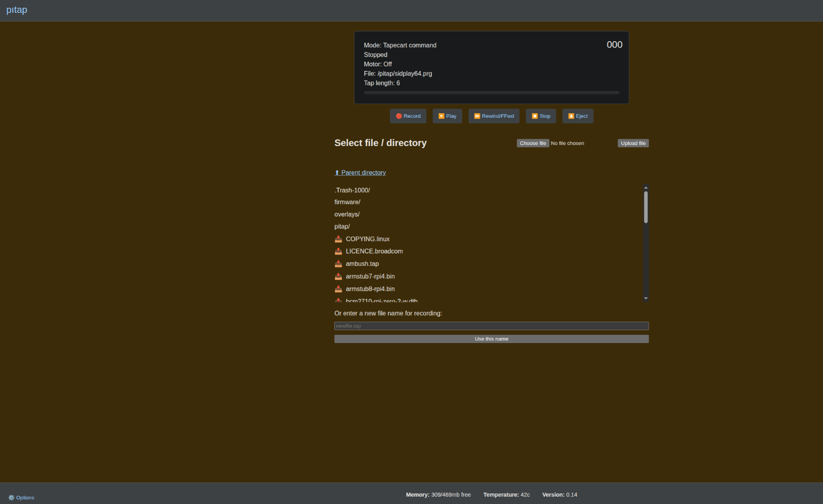The width and height of the screenshot is (823, 504).
Task: Click the Mode: Tapecart command text
Action: pos(400,45)
